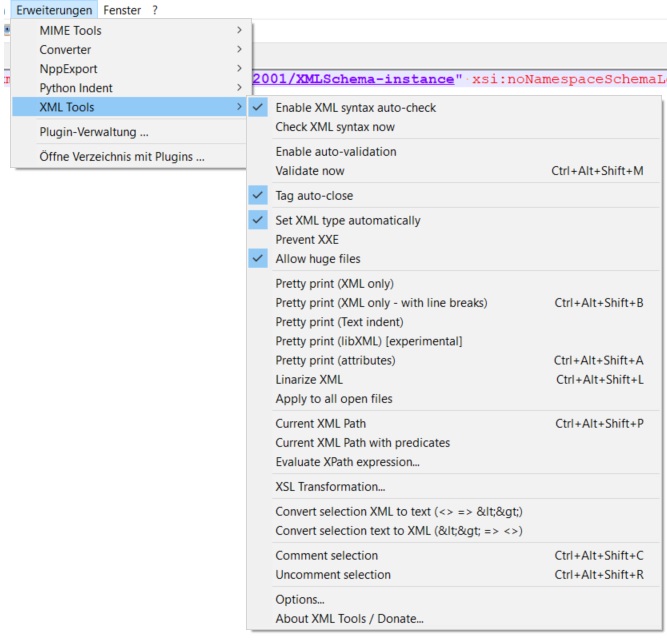
Task: Choose Current XML Path
Action: tap(454, 424)
